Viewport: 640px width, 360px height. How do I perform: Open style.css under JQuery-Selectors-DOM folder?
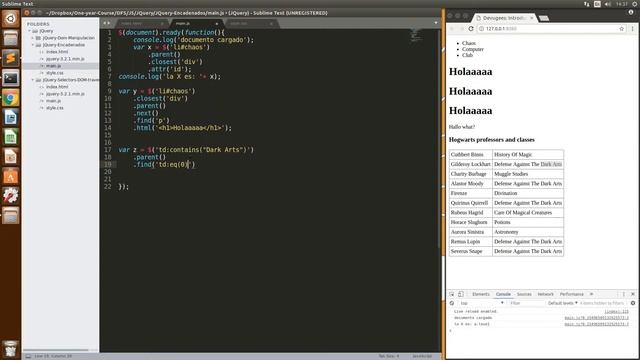click(55, 108)
